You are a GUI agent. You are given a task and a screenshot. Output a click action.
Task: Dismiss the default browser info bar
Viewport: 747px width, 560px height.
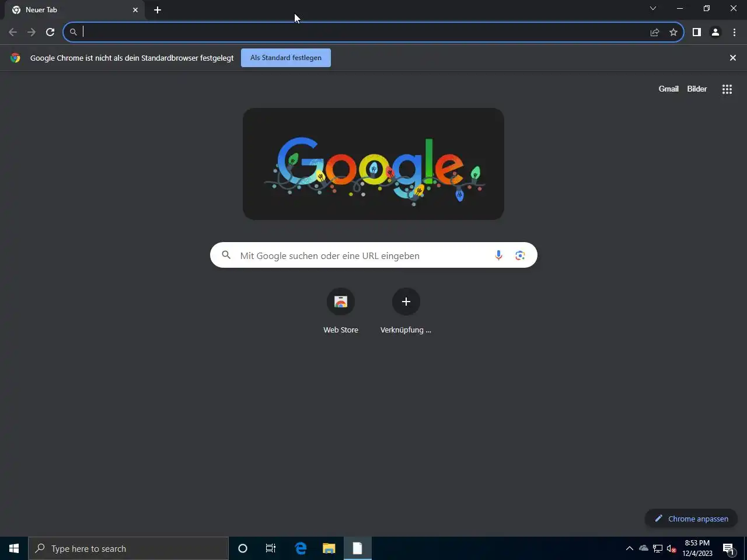pos(733,58)
